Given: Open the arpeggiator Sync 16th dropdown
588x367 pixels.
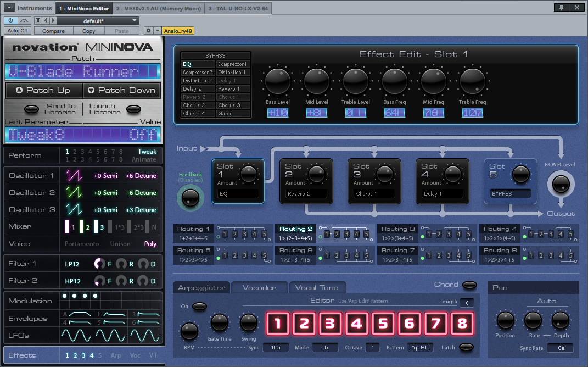Looking at the screenshot, I should coord(275,348).
